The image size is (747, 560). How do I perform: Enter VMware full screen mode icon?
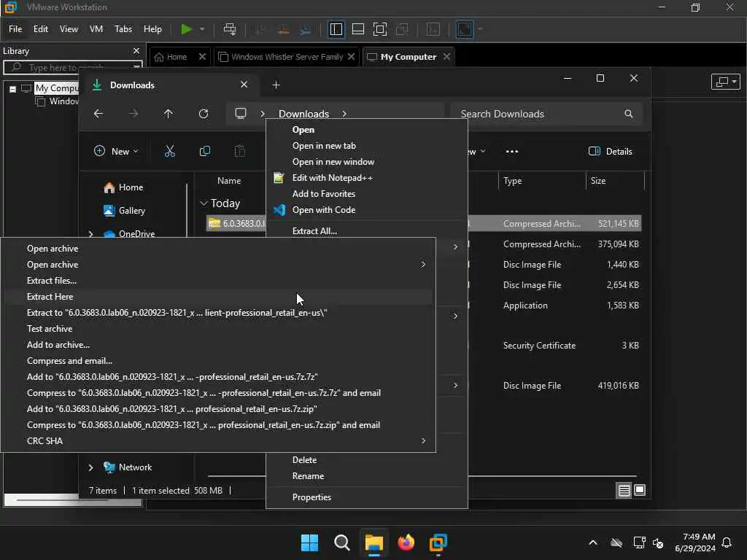point(379,29)
